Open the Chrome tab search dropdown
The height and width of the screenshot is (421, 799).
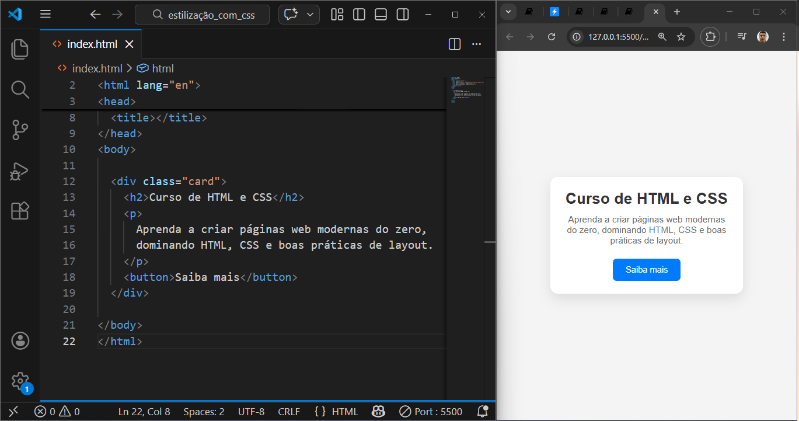[x=508, y=12]
